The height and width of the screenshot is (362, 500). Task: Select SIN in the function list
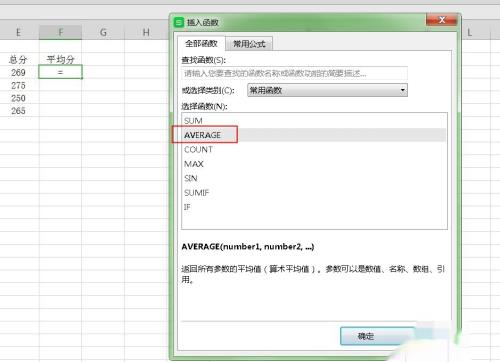click(314, 178)
